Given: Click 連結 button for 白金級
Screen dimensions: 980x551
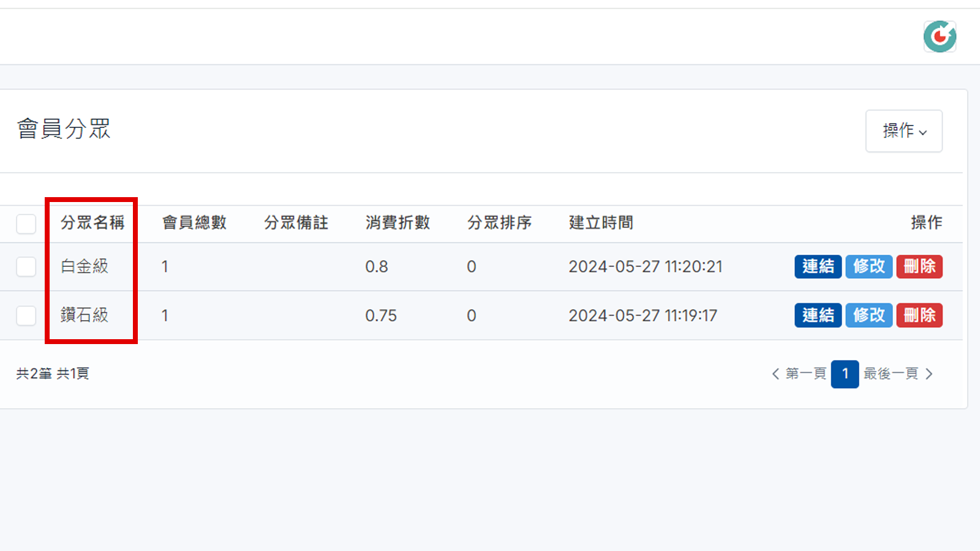Looking at the screenshot, I should pos(818,267).
